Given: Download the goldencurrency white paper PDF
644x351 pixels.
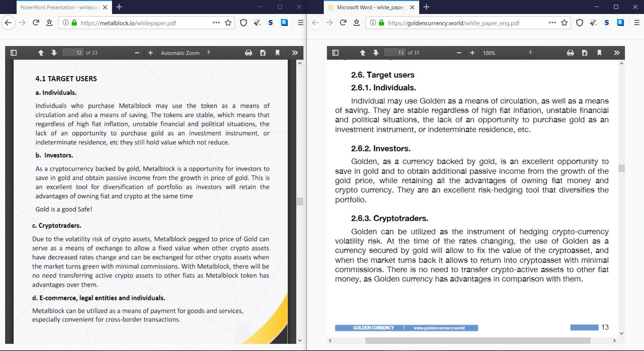Looking at the screenshot, I should coord(585,53).
